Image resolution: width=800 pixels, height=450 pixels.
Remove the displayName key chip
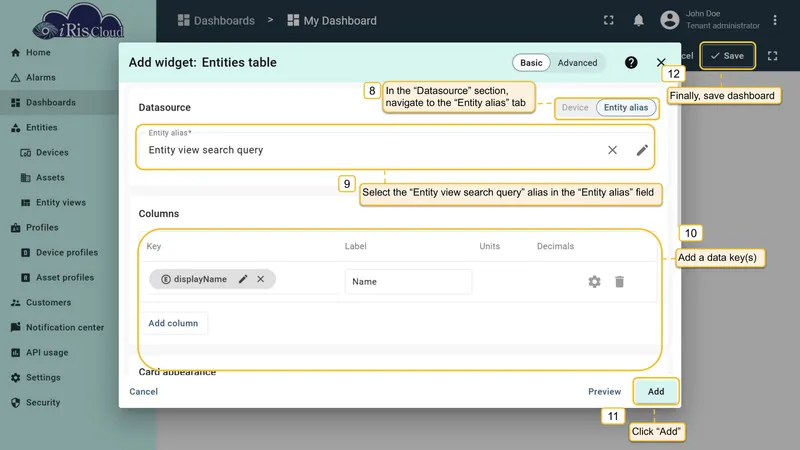261,279
